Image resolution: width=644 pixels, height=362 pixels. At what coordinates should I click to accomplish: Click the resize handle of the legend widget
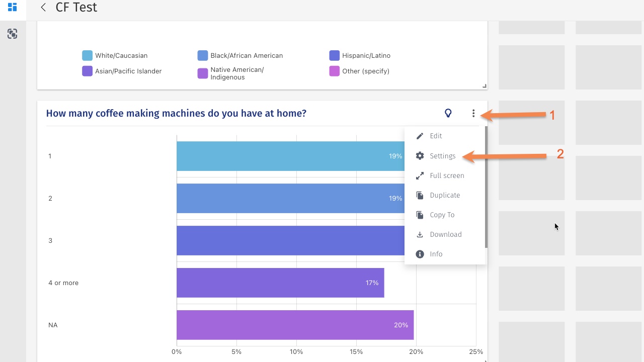coord(484,85)
